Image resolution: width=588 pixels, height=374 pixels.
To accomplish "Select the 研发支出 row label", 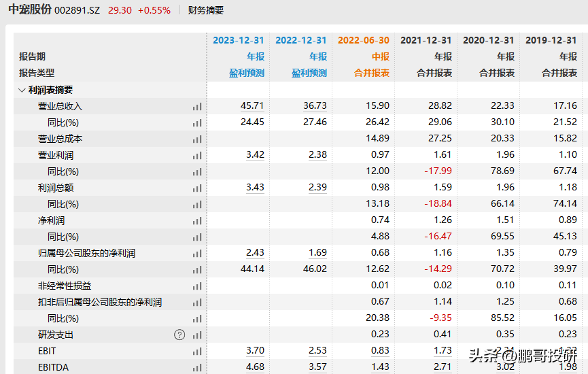I will (56, 335).
